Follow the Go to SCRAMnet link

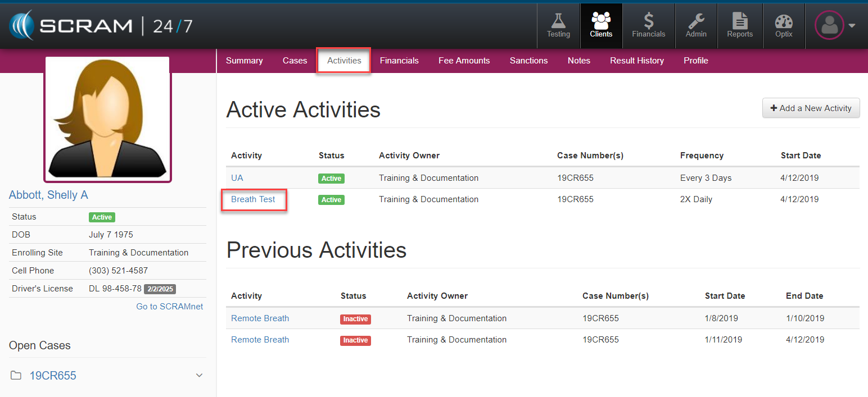point(169,307)
